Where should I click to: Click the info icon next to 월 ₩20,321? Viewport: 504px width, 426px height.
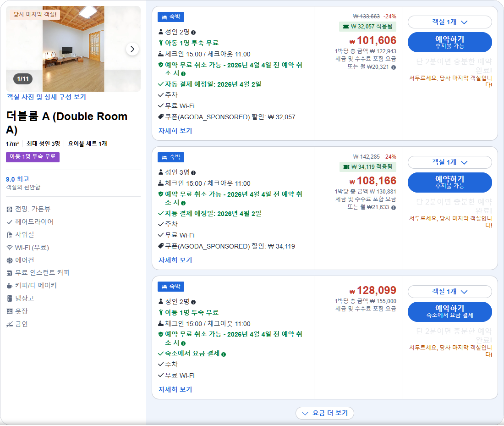394,67
